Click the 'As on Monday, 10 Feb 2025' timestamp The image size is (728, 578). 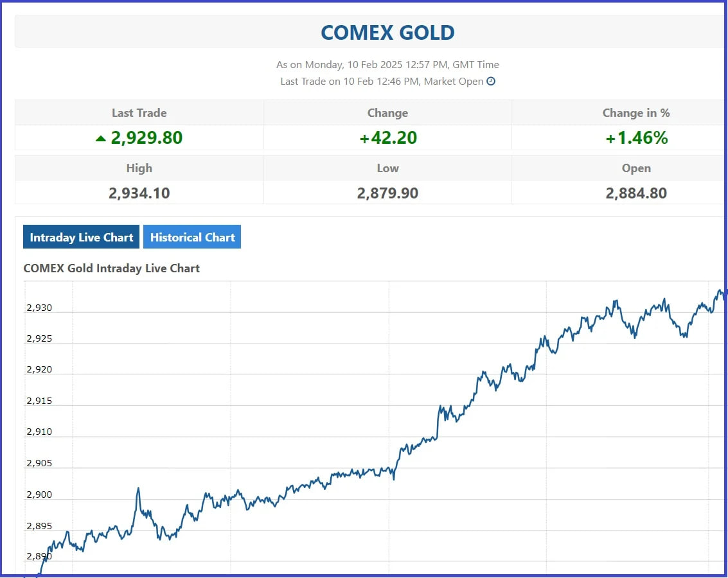(x=387, y=64)
